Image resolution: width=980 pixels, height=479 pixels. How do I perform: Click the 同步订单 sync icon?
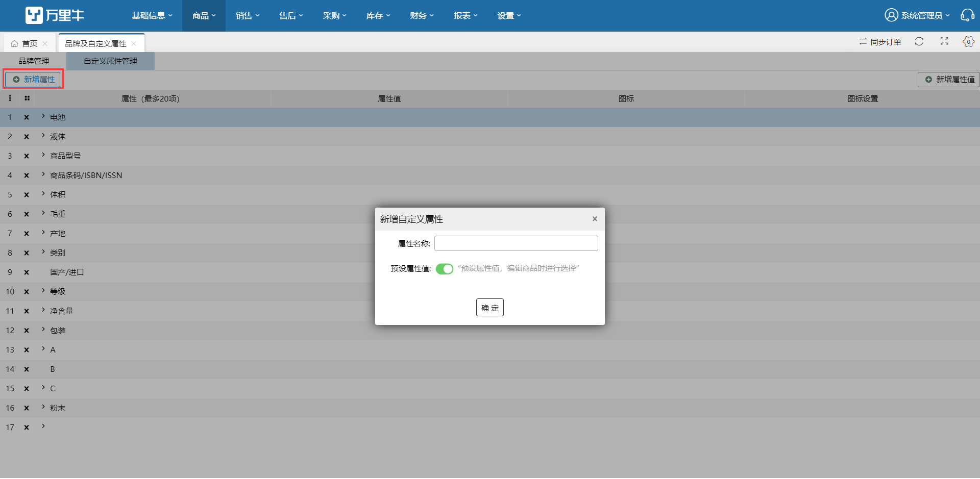pos(863,42)
